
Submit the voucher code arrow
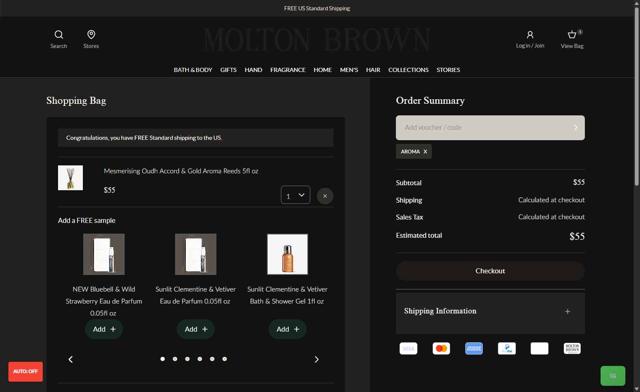coord(576,127)
